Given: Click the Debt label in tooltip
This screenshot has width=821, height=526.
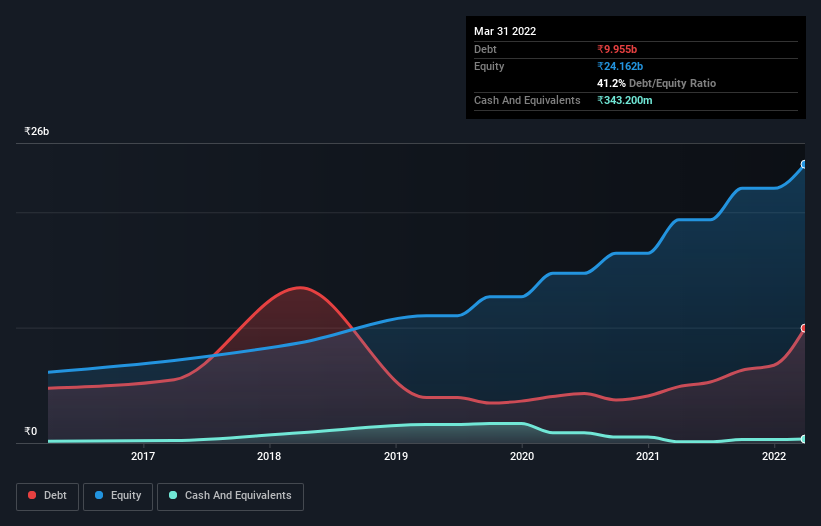Looking at the screenshot, I should (x=485, y=49).
